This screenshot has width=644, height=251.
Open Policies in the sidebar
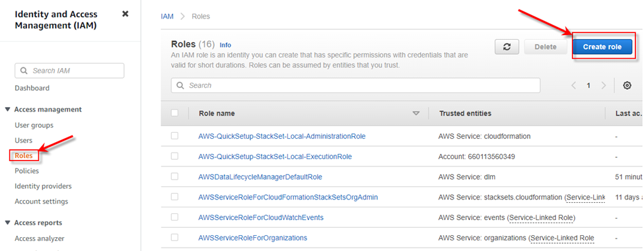click(26, 171)
